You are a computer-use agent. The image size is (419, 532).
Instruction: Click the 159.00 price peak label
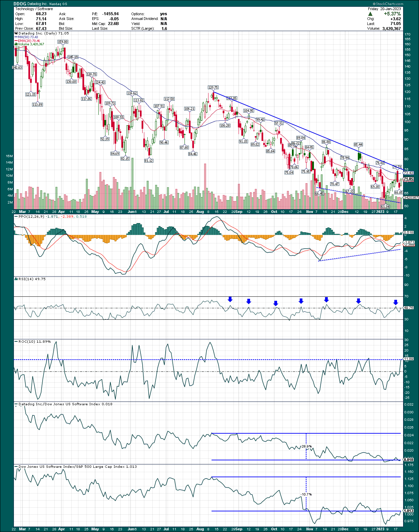(63, 42)
